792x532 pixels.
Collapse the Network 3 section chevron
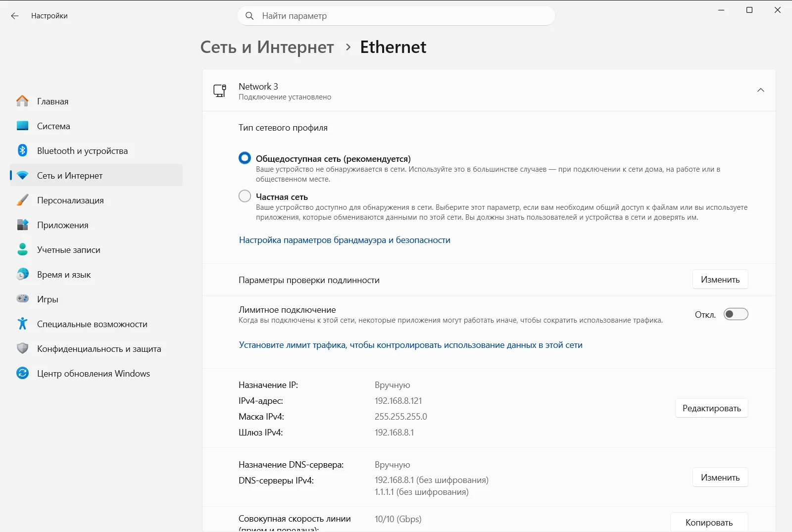coord(761,90)
